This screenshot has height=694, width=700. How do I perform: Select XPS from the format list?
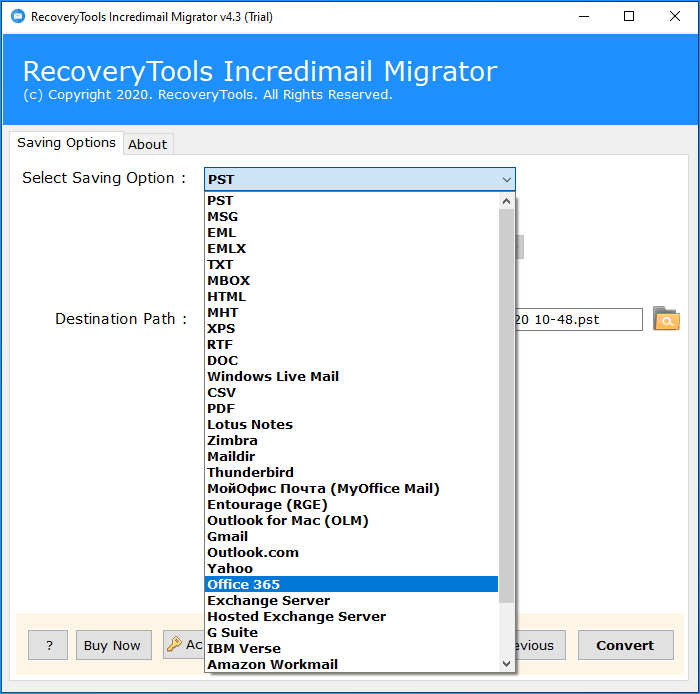pyautogui.click(x=351, y=328)
